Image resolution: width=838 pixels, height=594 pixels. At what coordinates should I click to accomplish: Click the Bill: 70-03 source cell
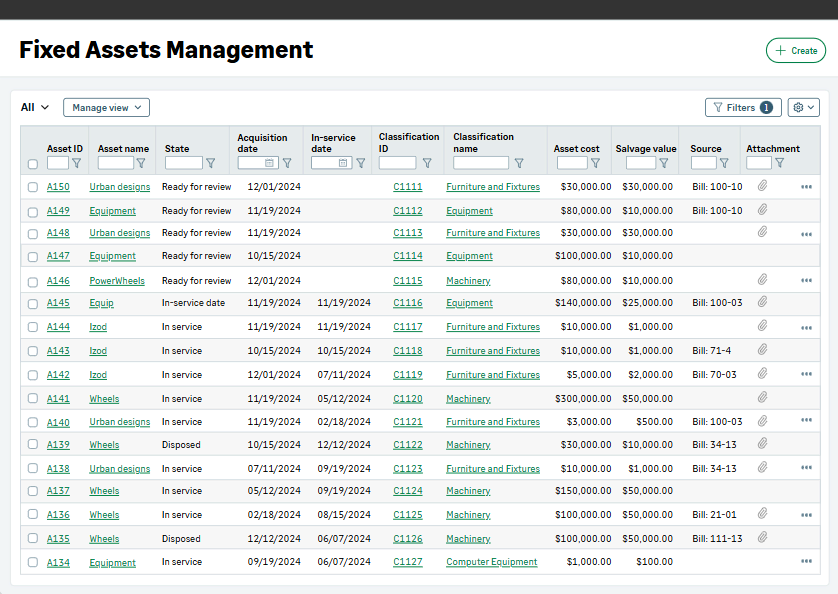click(x=715, y=375)
